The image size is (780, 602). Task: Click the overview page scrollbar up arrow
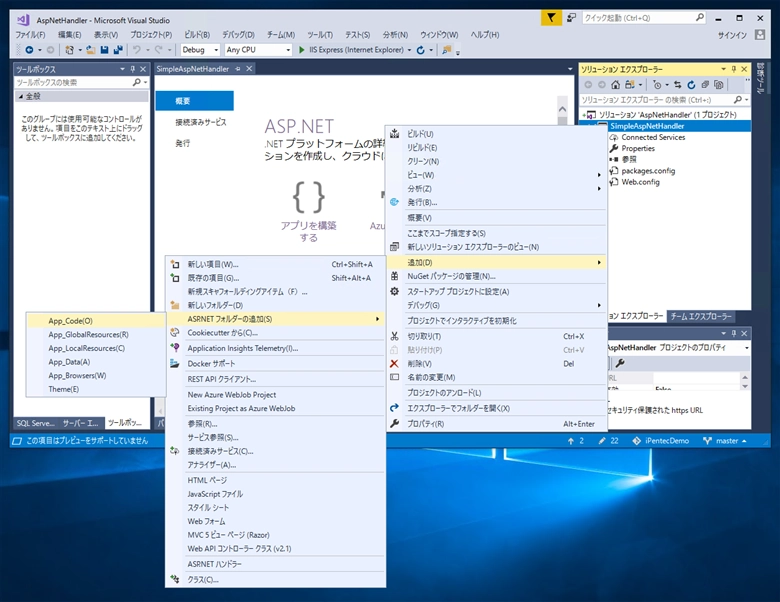tap(562, 109)
